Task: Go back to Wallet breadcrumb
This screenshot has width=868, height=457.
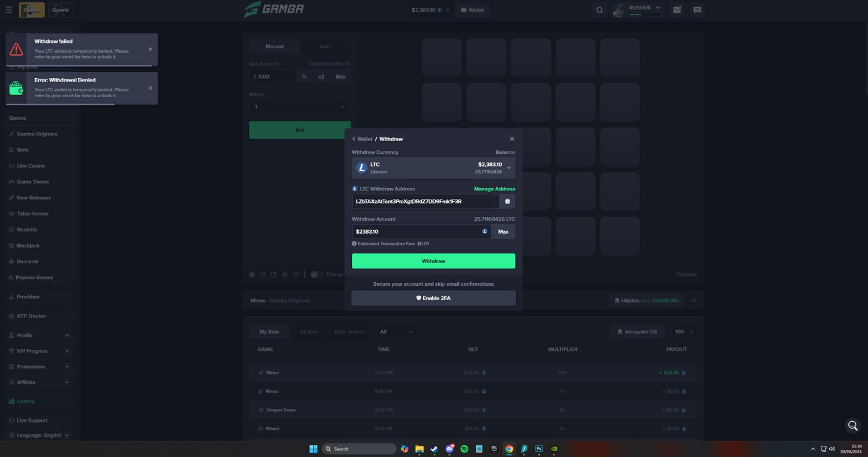Action: pyautogui.click(x=362, y=139)
